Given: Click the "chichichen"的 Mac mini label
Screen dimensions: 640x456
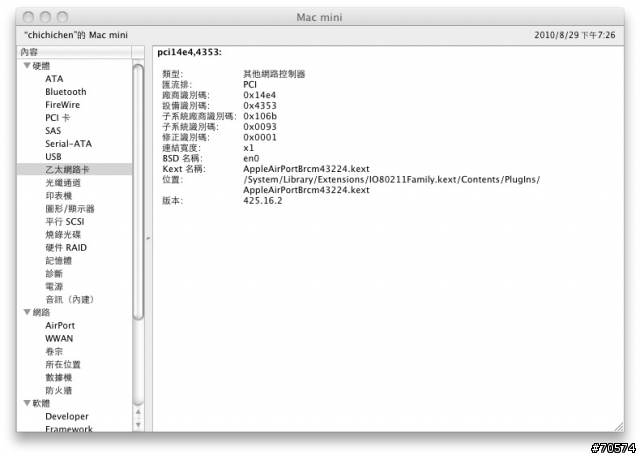Looking at the screenshot, I should [76, 35].
